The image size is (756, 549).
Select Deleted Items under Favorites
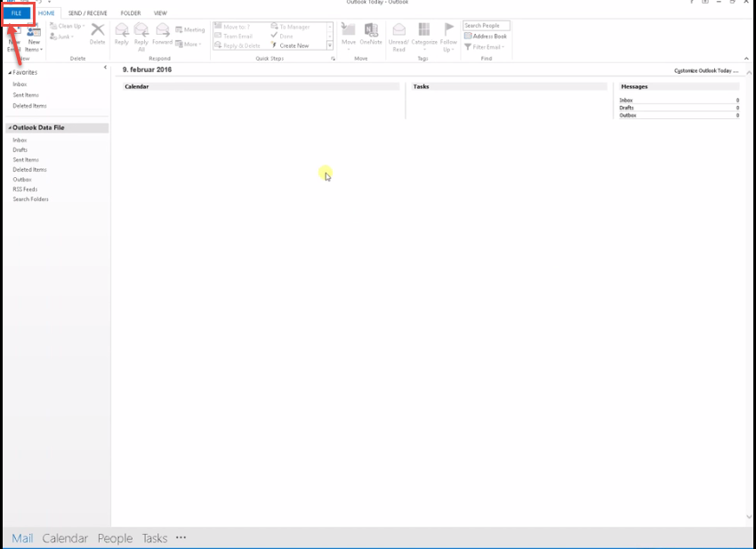[x=29, y=106]
